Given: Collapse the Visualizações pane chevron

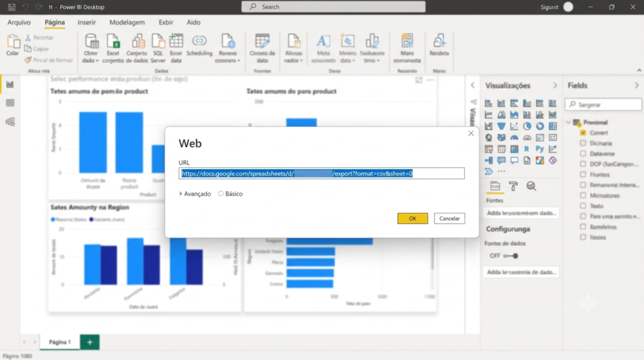Looking at the screenshot, I should 555,86.
